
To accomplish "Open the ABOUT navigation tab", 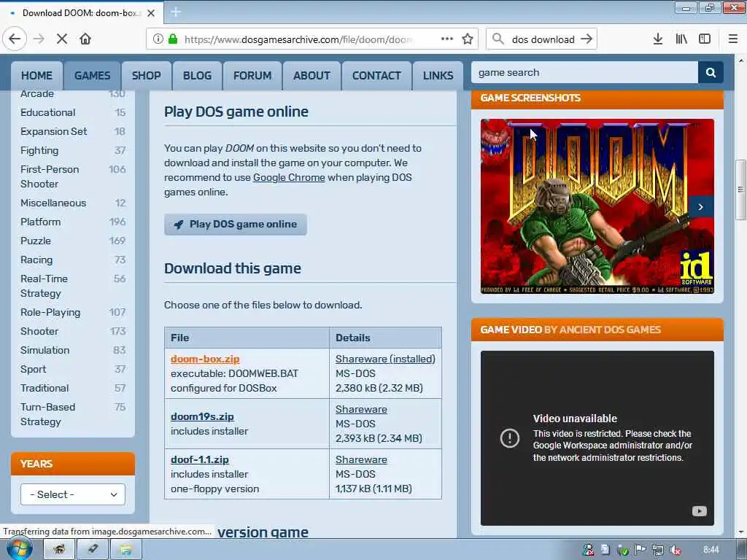I will 311,76.
